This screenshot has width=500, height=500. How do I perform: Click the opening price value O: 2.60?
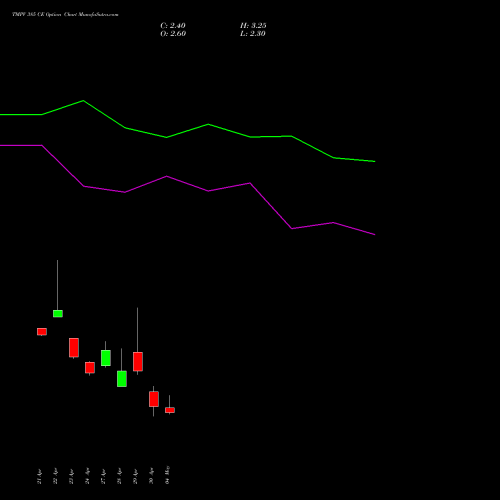coord(173,34)
